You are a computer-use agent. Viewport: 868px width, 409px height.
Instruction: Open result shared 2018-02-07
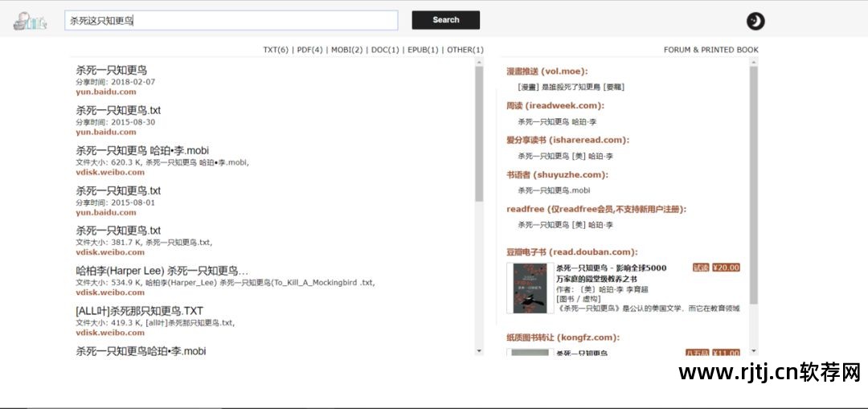click(111, 70)
